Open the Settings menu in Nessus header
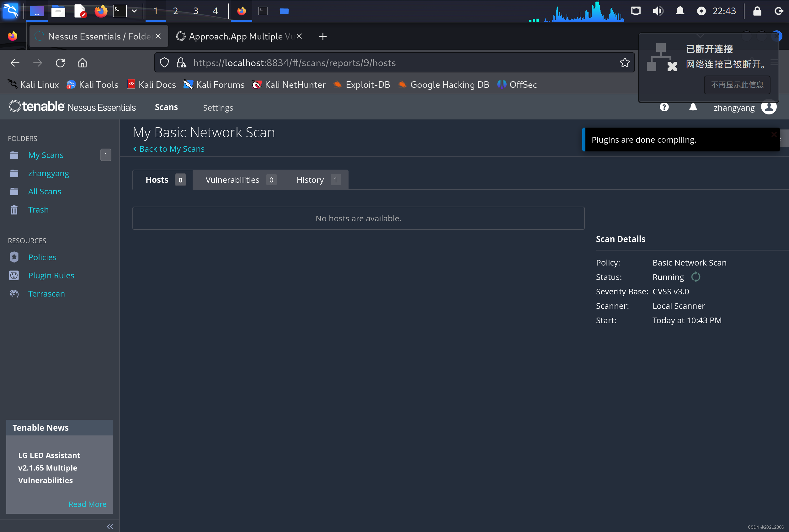 218,108
